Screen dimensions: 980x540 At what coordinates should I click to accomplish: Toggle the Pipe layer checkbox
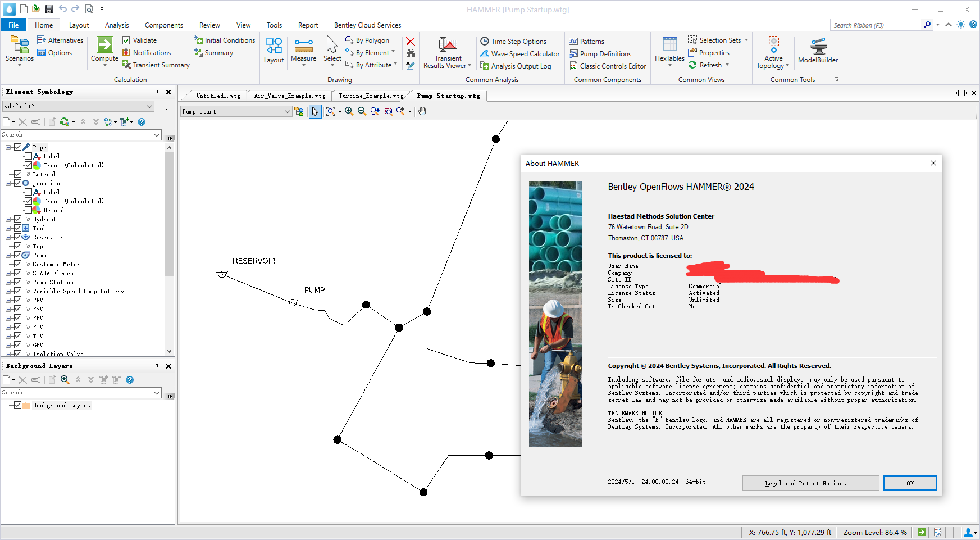coord(17,147)
